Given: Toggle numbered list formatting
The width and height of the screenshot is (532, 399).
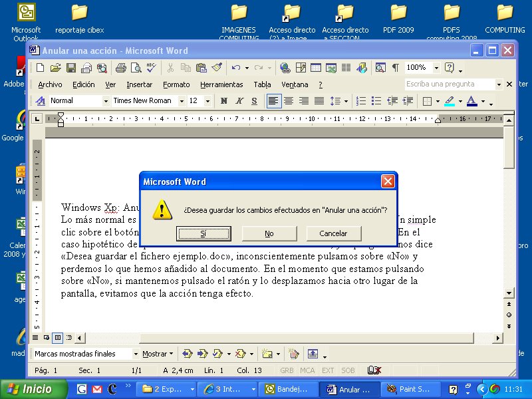Looking at the screenshot, I should [361, 101].
